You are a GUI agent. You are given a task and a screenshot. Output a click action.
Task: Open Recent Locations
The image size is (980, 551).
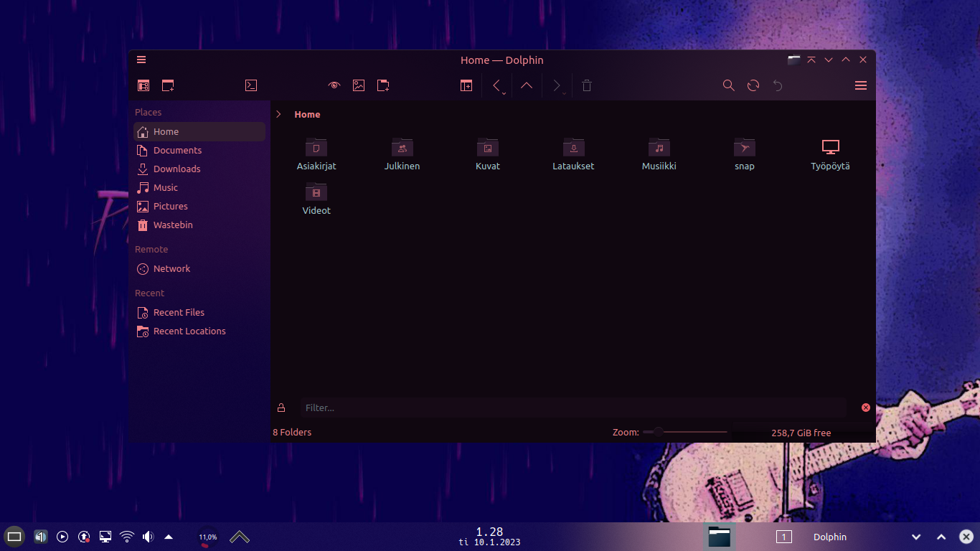click(x=199, y=331)
